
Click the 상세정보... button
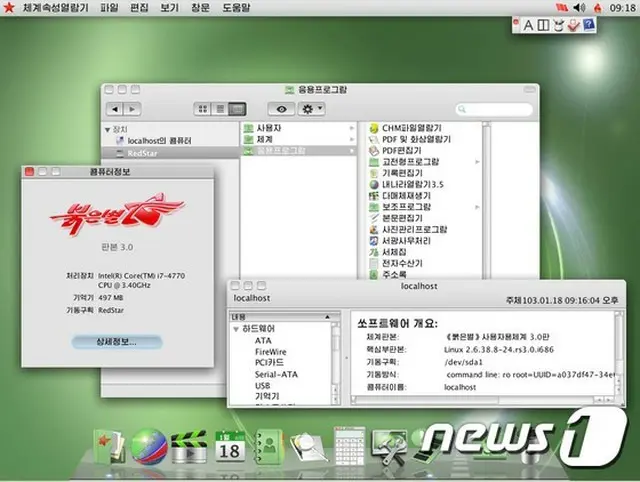(117, 342)
